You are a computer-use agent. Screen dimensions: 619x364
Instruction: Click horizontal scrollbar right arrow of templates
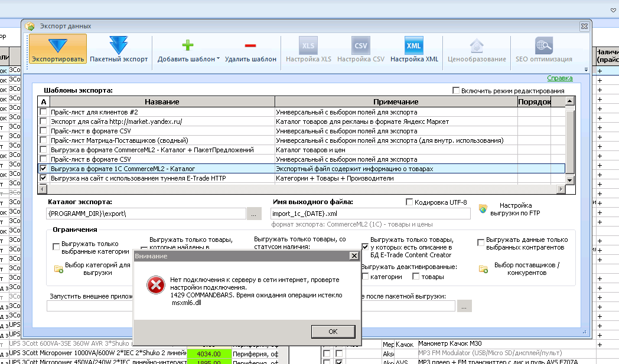click(x=561, y=189)
